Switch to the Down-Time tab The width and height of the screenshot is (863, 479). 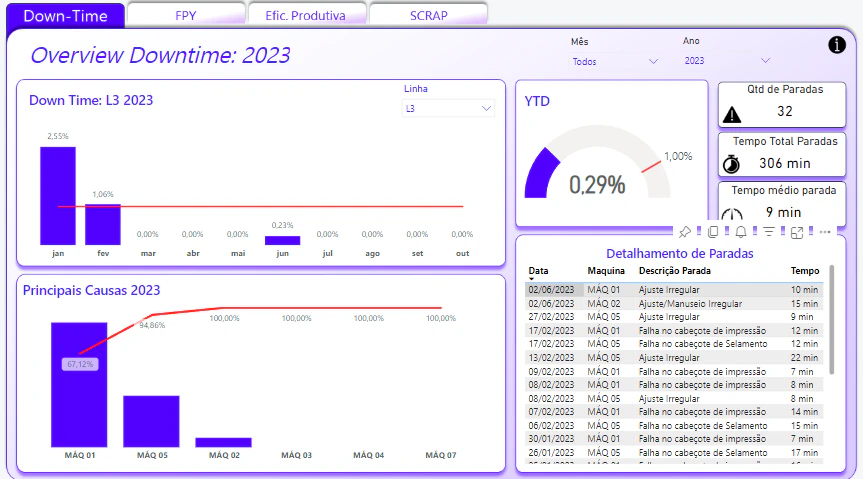[65, 15]
